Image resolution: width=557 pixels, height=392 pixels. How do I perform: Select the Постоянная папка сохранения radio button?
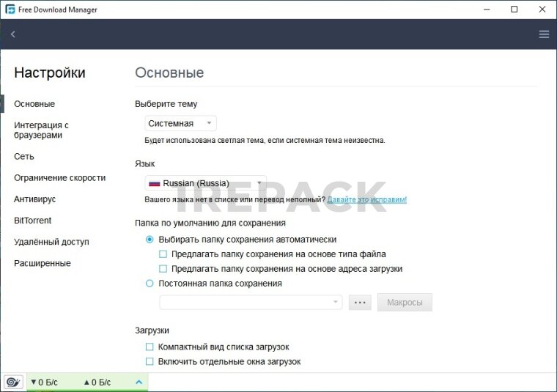(x=150, y=284)
